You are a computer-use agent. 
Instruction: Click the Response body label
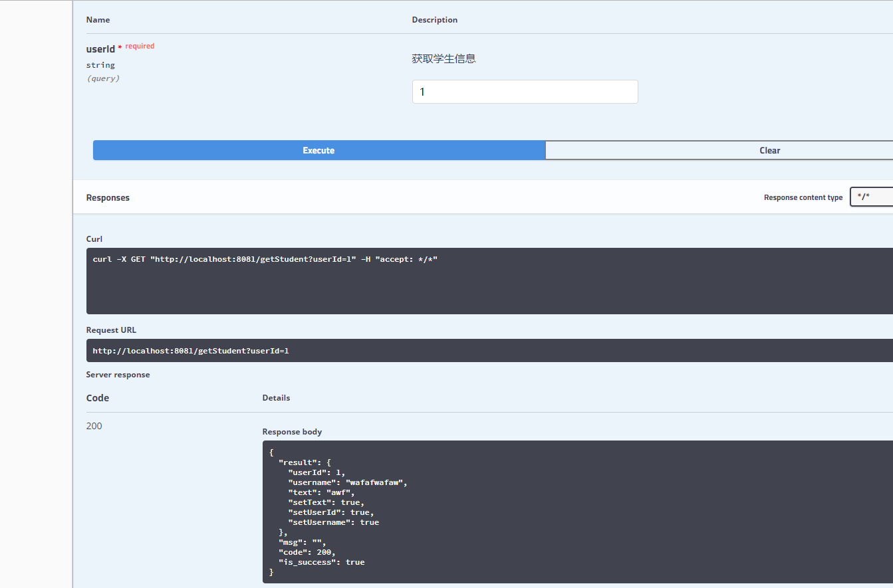click(x=292, y=432)
